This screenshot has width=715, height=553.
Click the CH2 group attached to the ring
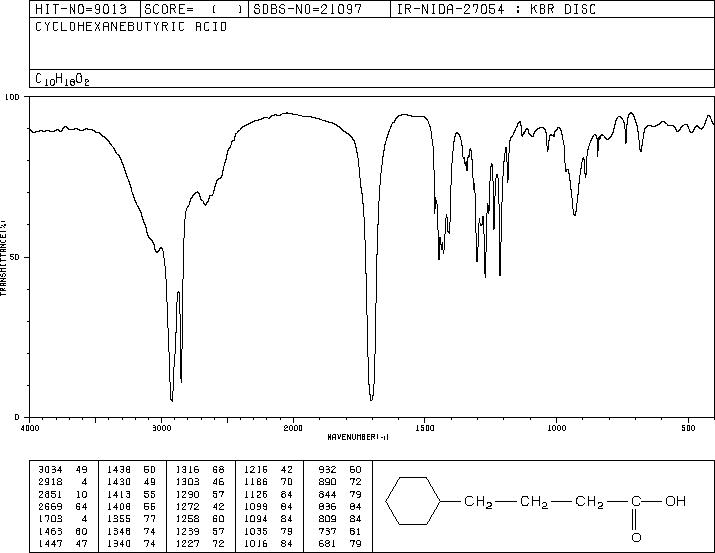[478, 502]
